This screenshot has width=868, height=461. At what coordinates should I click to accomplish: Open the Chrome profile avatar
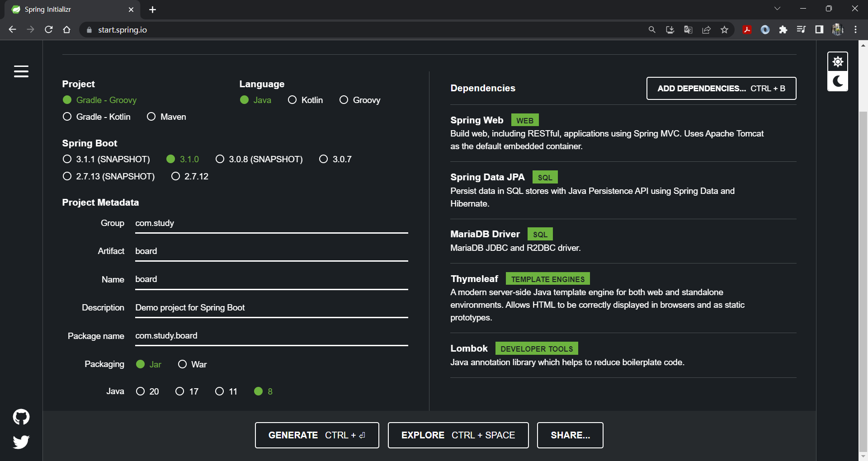[838, 29]
